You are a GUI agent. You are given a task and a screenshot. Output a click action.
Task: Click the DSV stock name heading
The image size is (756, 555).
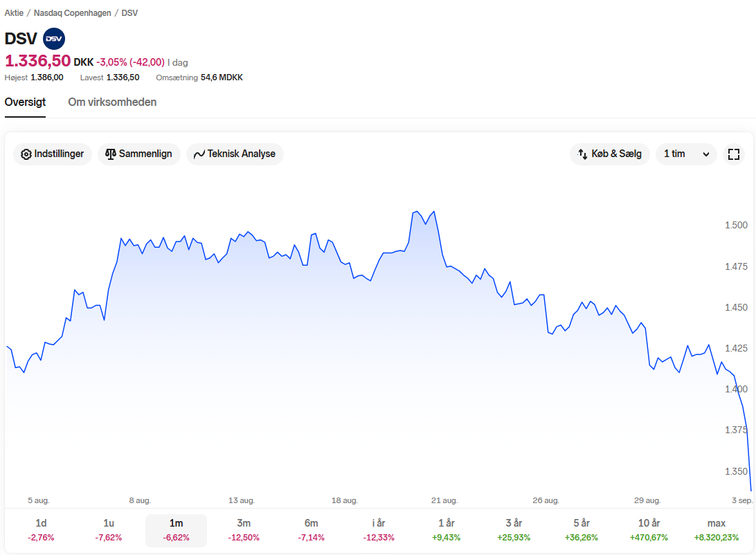(x=21, y=39)
